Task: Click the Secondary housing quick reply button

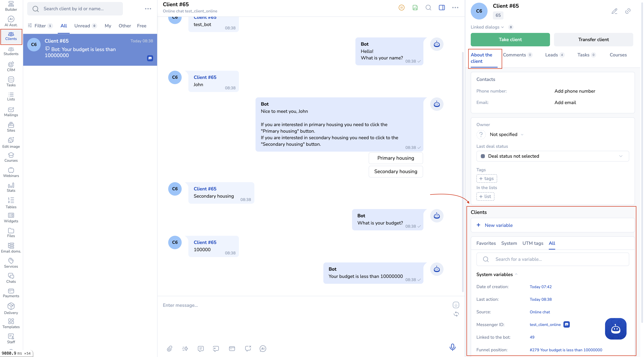Action: pos(396,171)
